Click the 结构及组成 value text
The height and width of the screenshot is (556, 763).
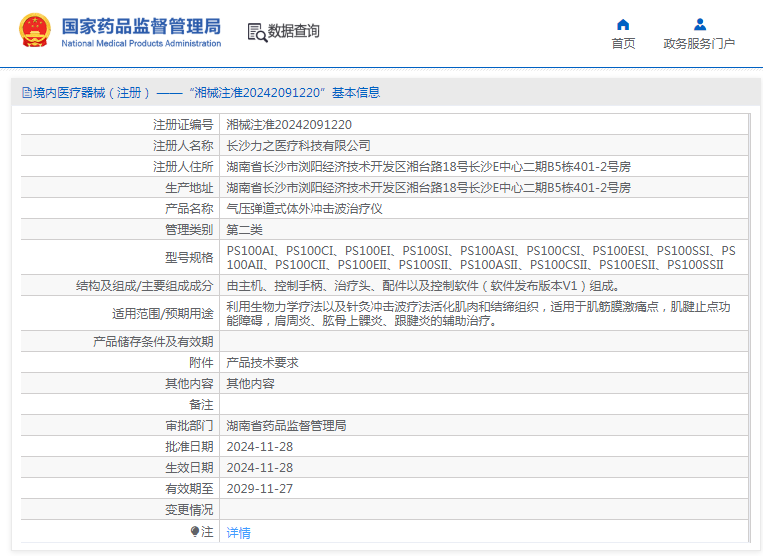[423, 286]
